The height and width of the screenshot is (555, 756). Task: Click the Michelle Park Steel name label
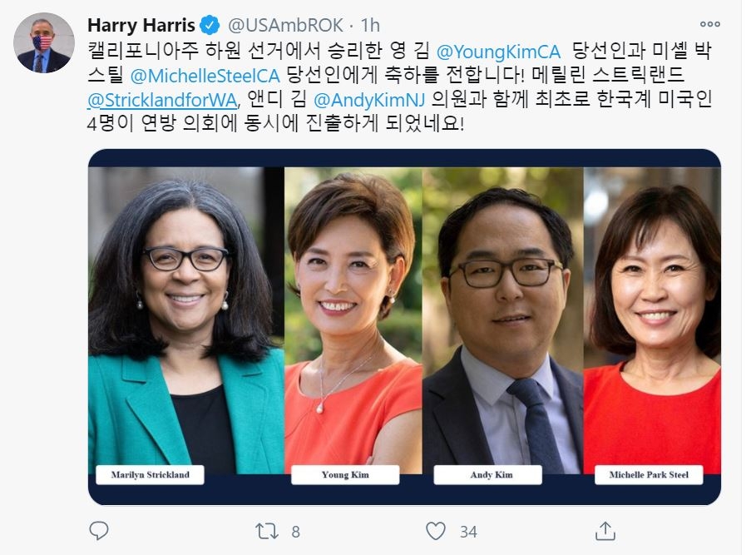649,474
